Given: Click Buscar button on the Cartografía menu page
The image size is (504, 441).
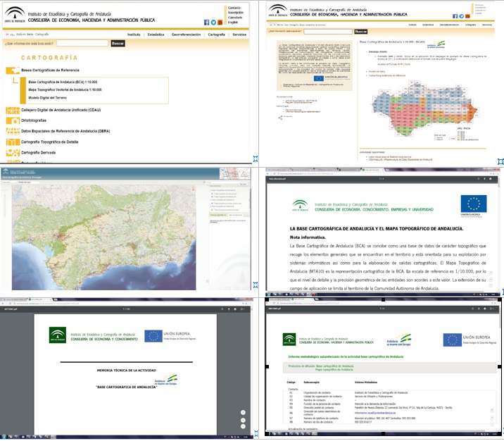Looking at the screenshot, I should point(118,44).
